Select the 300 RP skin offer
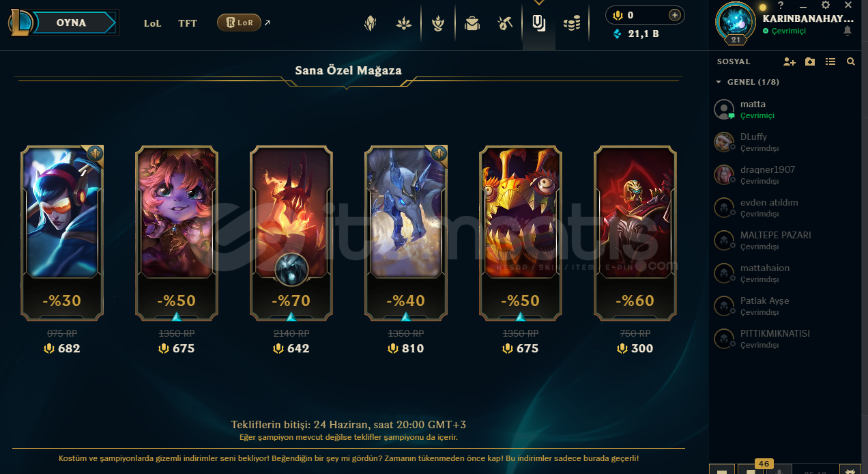Viewport: 868px width, 474px height. [635, 233]
